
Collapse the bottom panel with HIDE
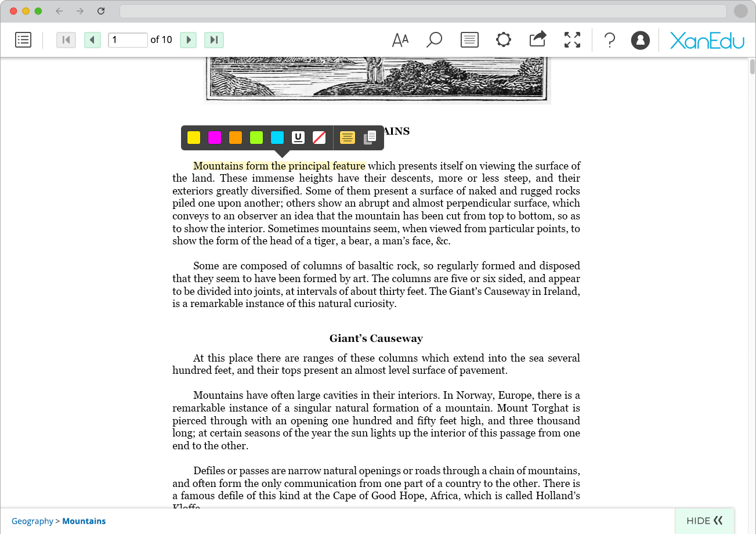[x=704, y=521]
